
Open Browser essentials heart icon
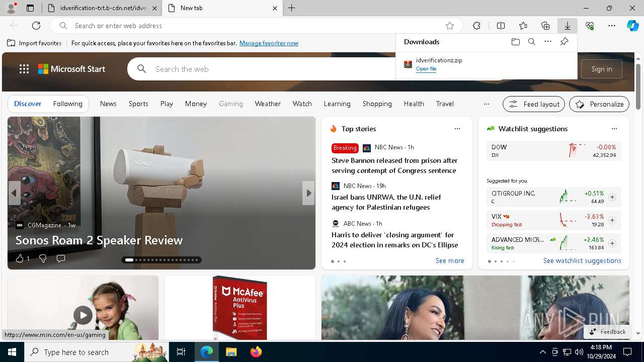(x=590, y=26)
